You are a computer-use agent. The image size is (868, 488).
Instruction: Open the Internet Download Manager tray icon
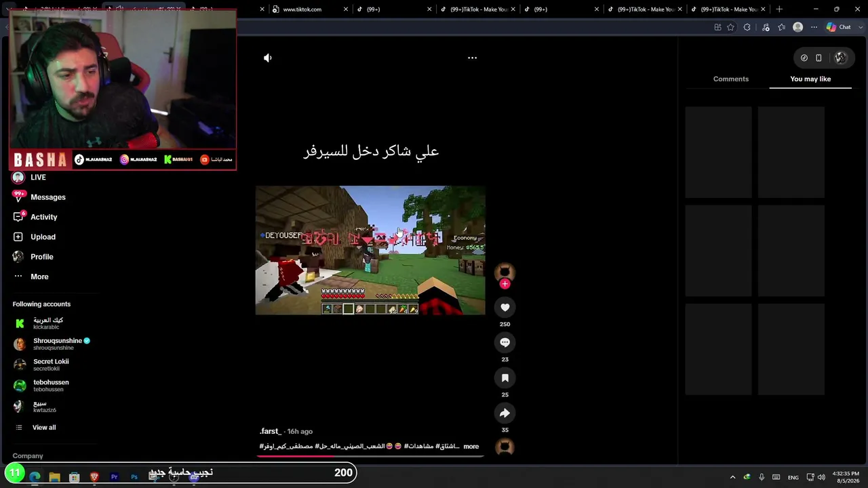click(x=747, y=477)
